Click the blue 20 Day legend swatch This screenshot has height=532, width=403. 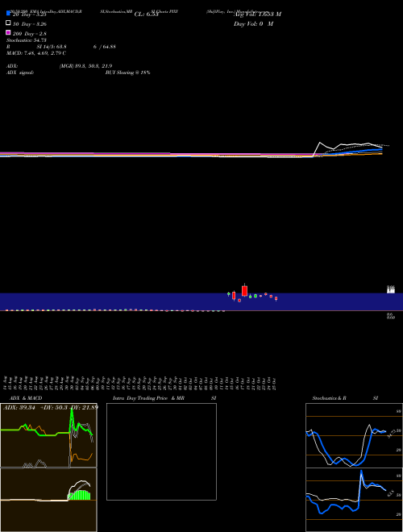pos(8,13)
